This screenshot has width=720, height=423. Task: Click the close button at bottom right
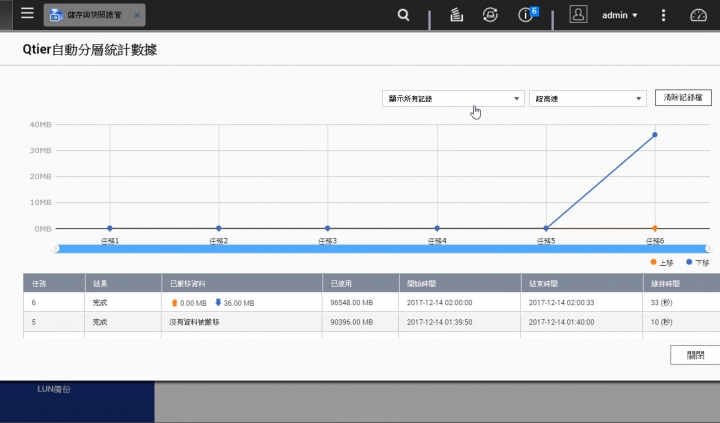pos(695,355)
